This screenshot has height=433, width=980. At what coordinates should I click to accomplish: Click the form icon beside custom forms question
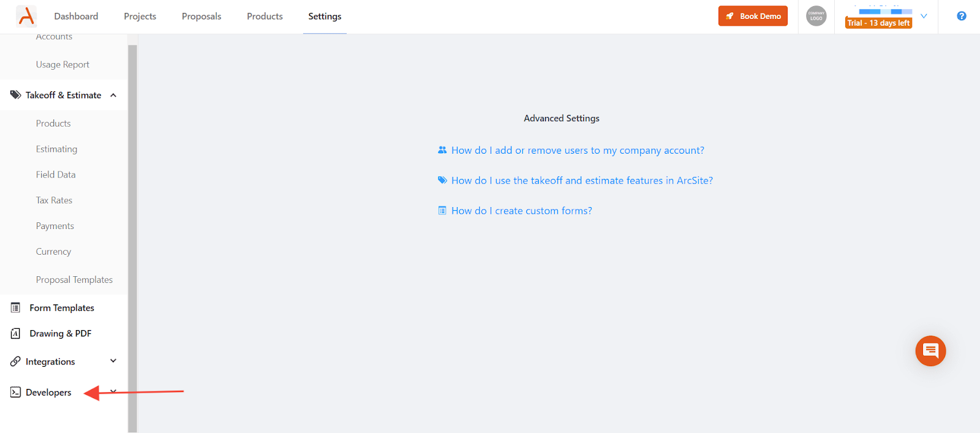pyautogui.click(x=442, y=210)
